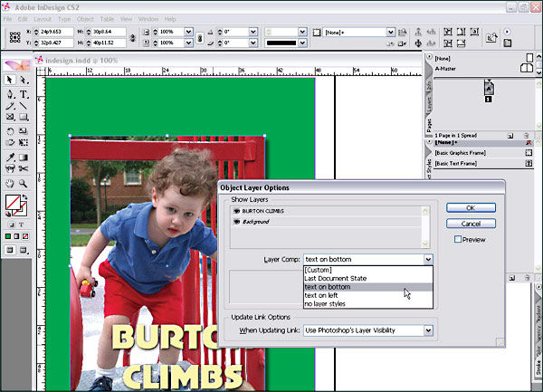Click the reference point locator grid

point(14,37)
